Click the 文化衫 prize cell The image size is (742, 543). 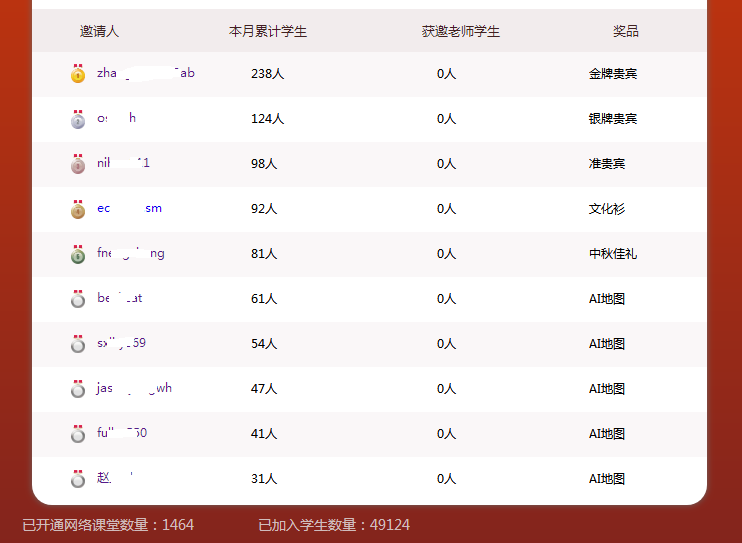pyautogui.click(x=607, y=209)
